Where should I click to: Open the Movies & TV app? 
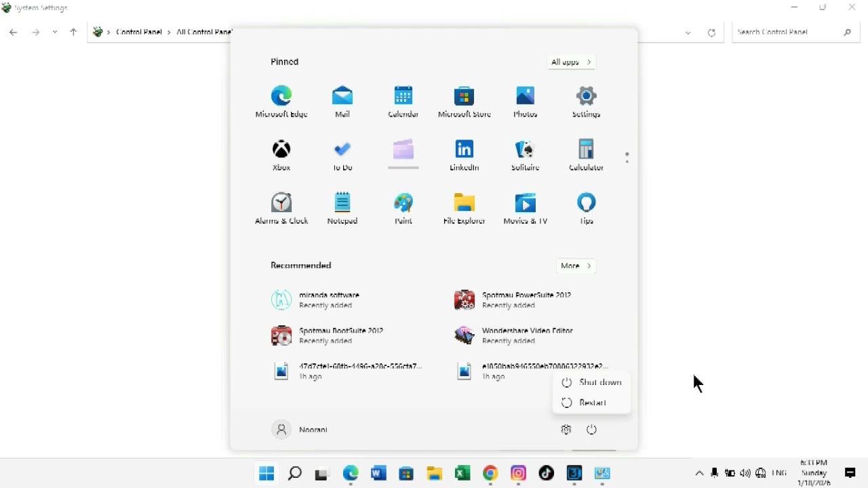pyautogui.click(x=526, y=209)
